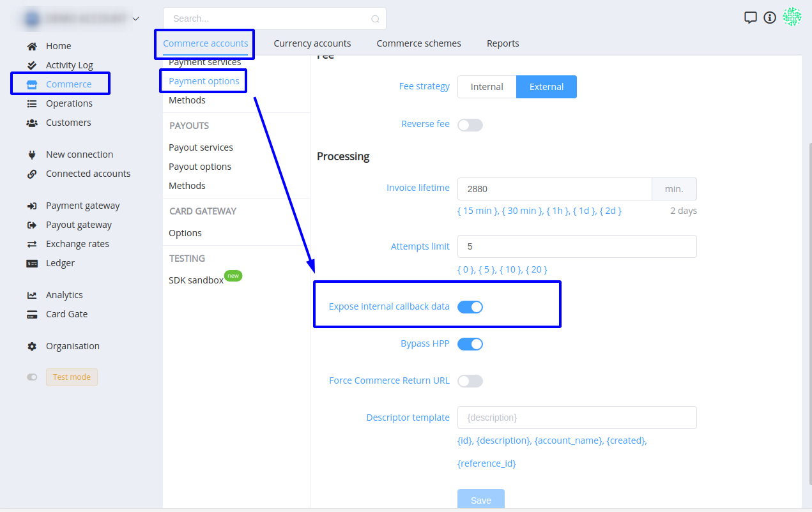Click the Ledger icon

(x=32, y=263)
